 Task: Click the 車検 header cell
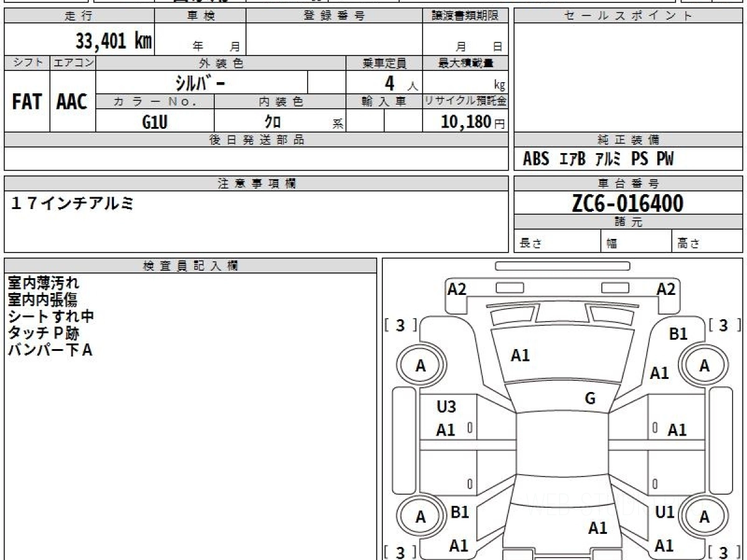pos(200,16)
